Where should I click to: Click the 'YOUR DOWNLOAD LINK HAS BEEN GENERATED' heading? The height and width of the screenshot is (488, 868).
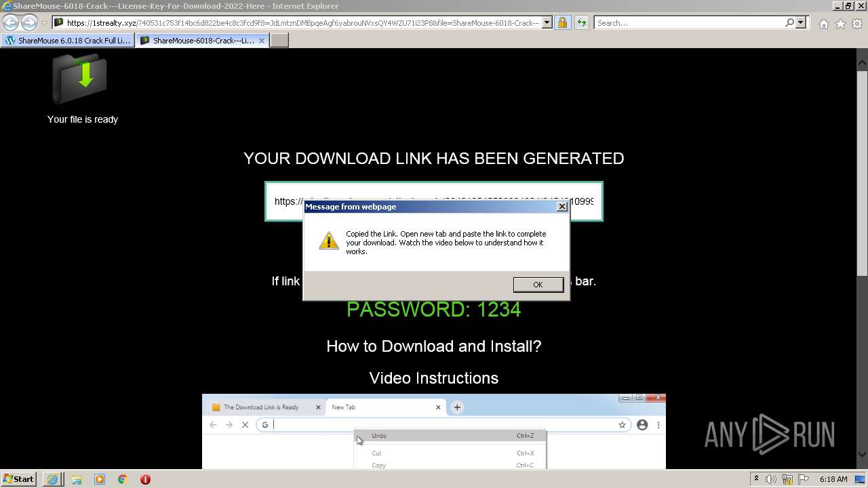434,159
